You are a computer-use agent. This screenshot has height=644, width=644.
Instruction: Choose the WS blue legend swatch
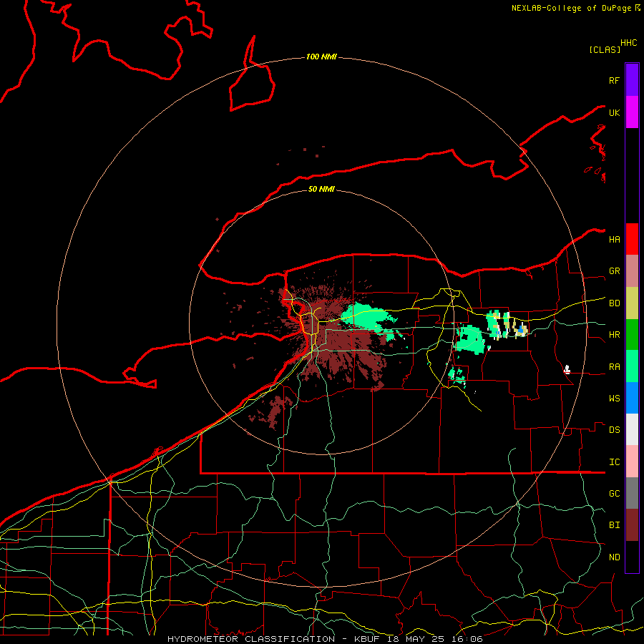[632, 398]
